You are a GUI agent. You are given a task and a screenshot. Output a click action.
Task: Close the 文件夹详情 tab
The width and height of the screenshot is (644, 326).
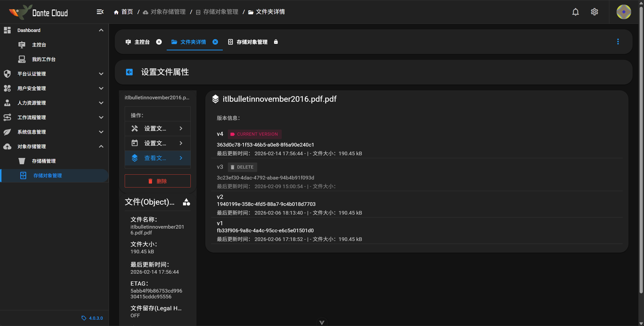pyautogui.click(x=215, y=42)
